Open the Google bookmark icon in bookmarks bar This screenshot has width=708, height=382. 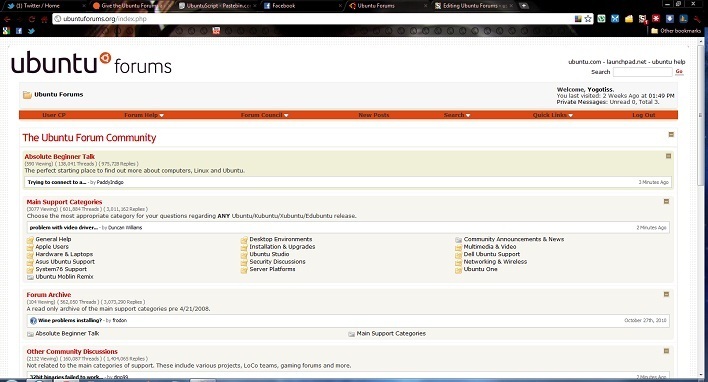coord(6,31)
